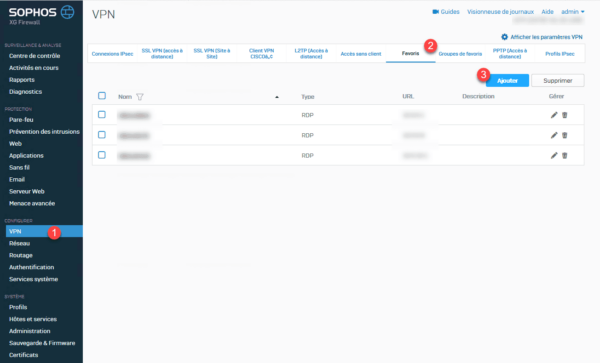Select the Client VPN CISCO tab

coord(261,54)
